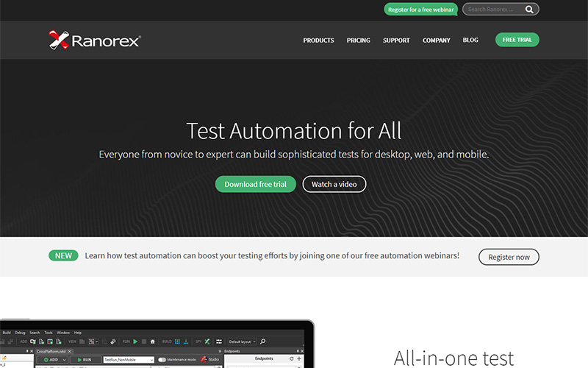This screenshot has height=368, width=588.
Task: Click the magnifier icon in Search Ranorex box
Action: click(x=529, y=10)
